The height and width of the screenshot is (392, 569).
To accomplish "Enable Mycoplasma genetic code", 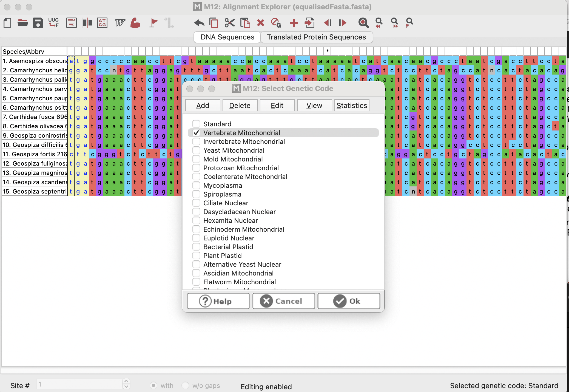I will (x=196, y=185).
